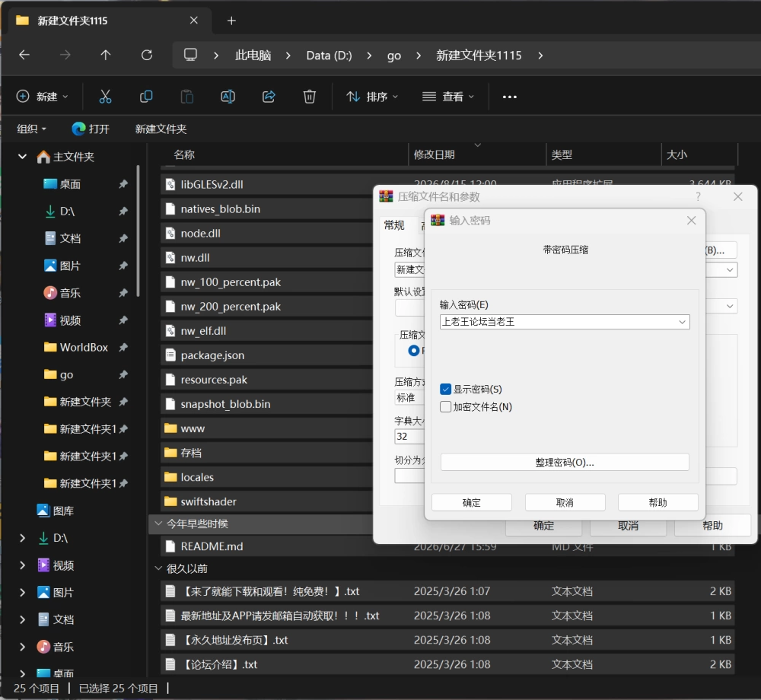Expand the 视频 library tree node
Image resolution: width=761 pixels, height=700 pixels.
(x=22, y=565)
